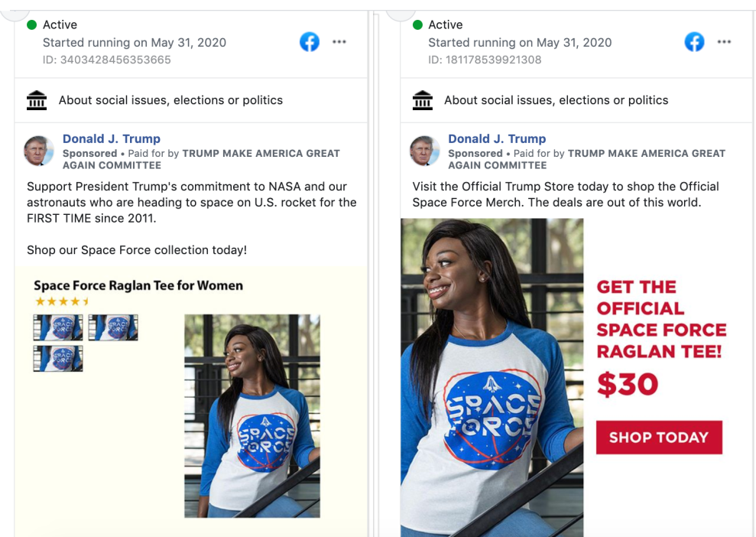Click the Facebook icon on the right ad
756x537 pixels.
click(694, 41)
